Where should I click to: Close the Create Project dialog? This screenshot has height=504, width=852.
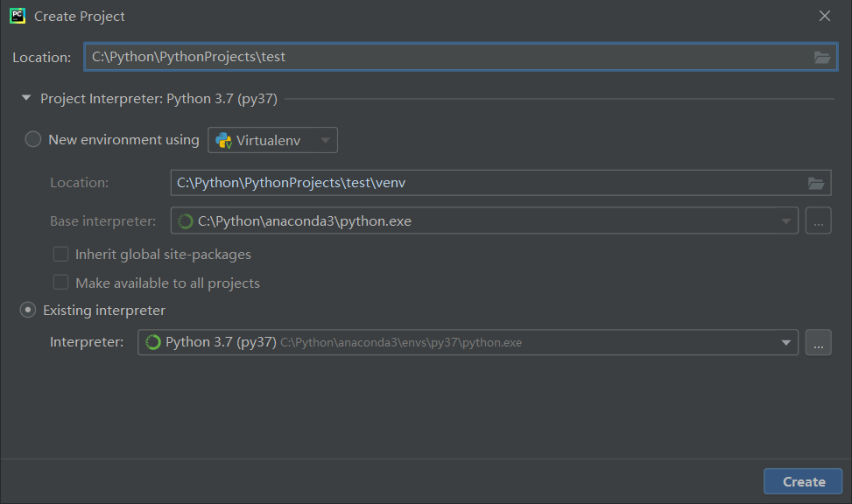coord(824,16)
